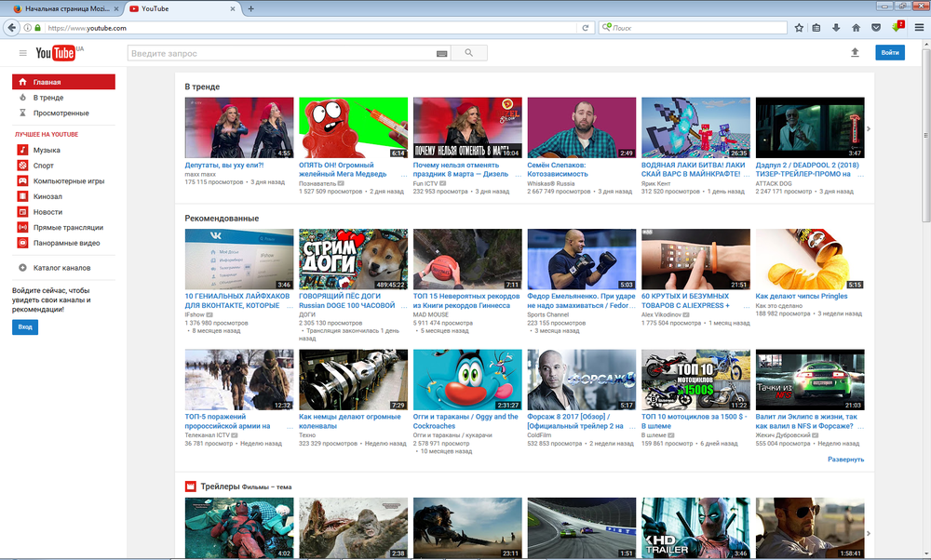The height and width of the screenshot is (560, 931).
Task: Go to В тренде in sidebar
Action: coord(48,98)
